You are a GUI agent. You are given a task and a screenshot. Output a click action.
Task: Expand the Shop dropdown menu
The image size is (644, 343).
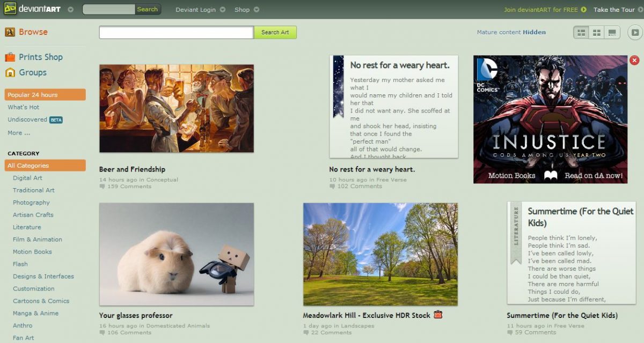click(257, 10)
